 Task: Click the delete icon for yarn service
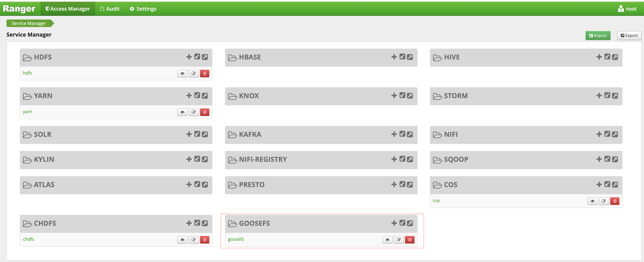205,112
